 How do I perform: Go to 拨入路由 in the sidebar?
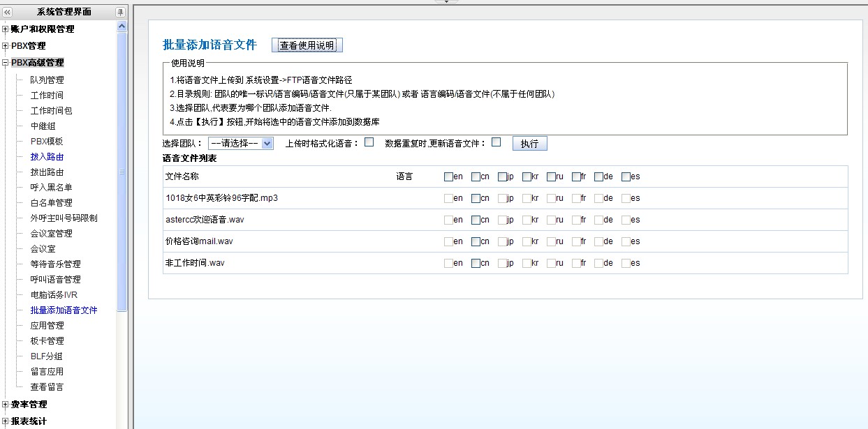pyautogui.click(x=47, y=157)
